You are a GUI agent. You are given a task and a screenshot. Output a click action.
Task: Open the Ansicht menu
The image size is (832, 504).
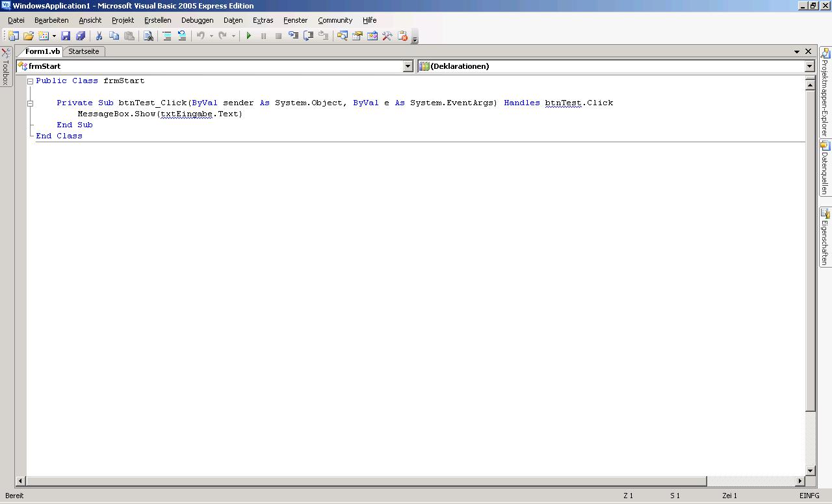(x=90, y=20)
